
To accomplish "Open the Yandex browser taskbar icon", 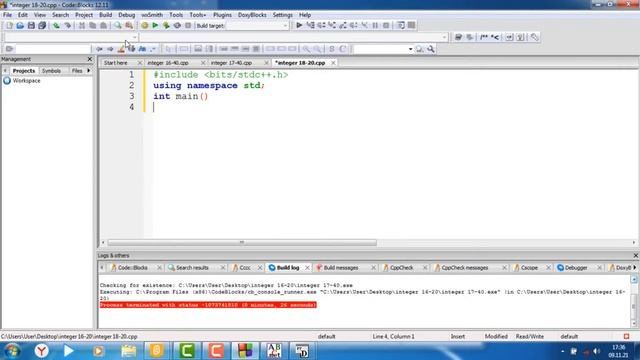I will pyautogui.click(x=42, y=351).
